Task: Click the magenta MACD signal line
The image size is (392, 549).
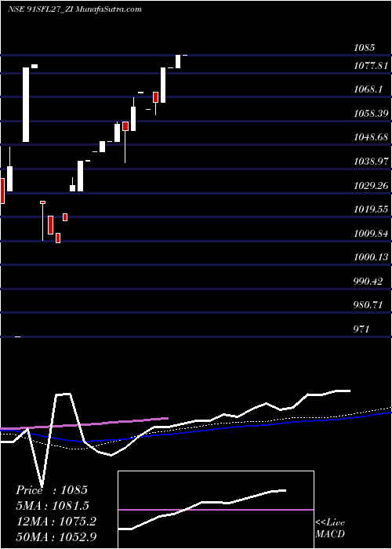Action: pos(216,510)
